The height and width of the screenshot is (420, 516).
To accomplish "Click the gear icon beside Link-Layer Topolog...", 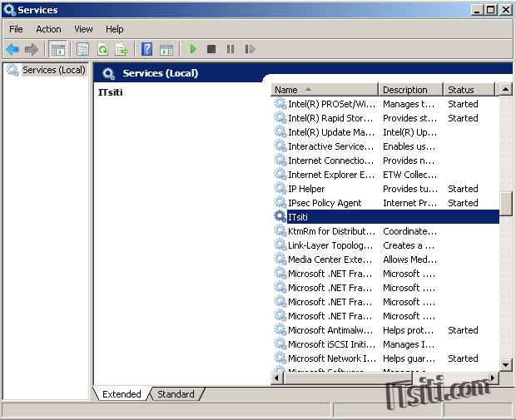I will [x=280, y=245].
